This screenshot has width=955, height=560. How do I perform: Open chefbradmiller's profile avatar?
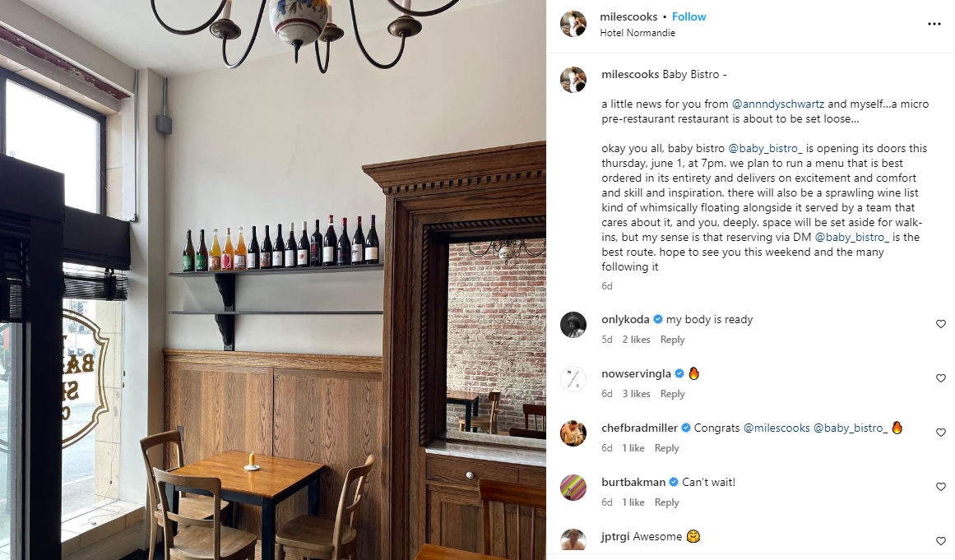tap(573, 433)
